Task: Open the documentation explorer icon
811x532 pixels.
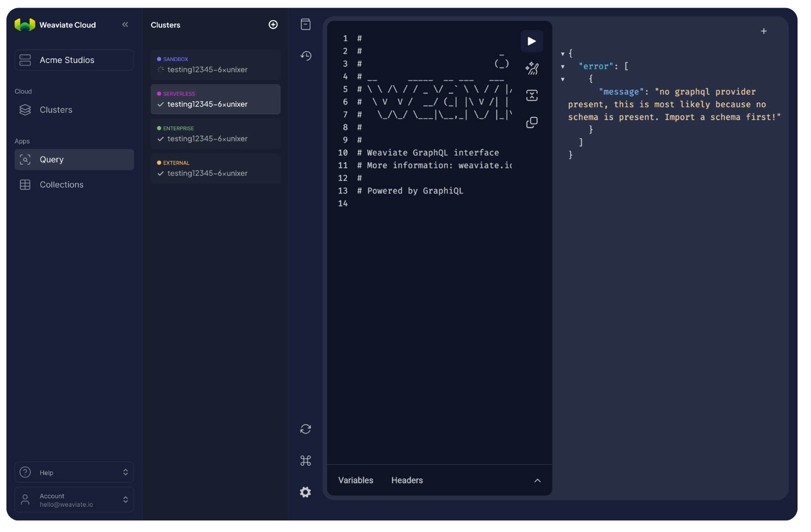Action: [306, 24]
